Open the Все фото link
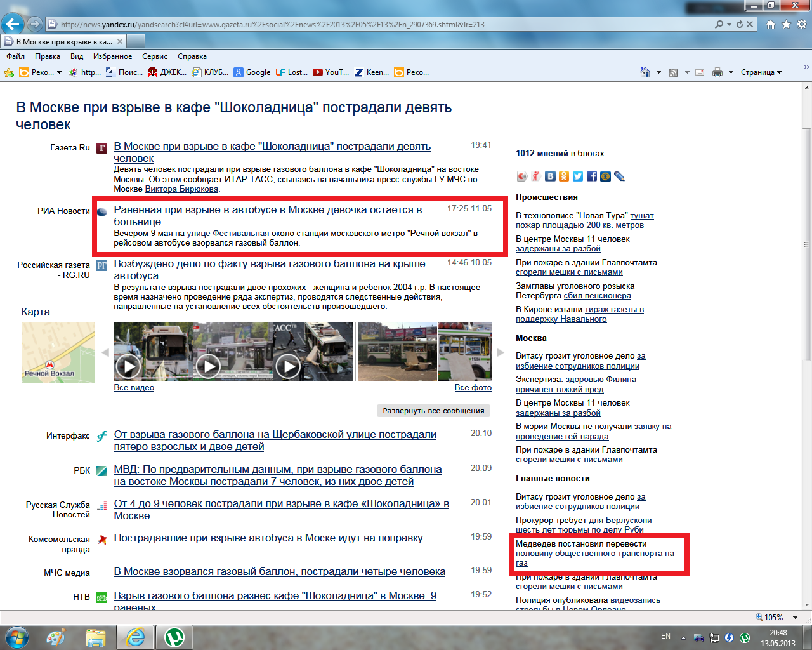The width and height of the screenshot is (812, 650). [x=473, y=387]
